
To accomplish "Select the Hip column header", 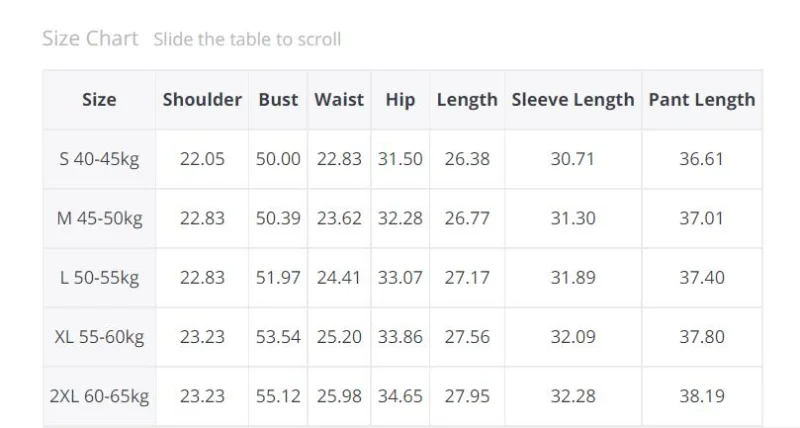I will tap(400, 100).
